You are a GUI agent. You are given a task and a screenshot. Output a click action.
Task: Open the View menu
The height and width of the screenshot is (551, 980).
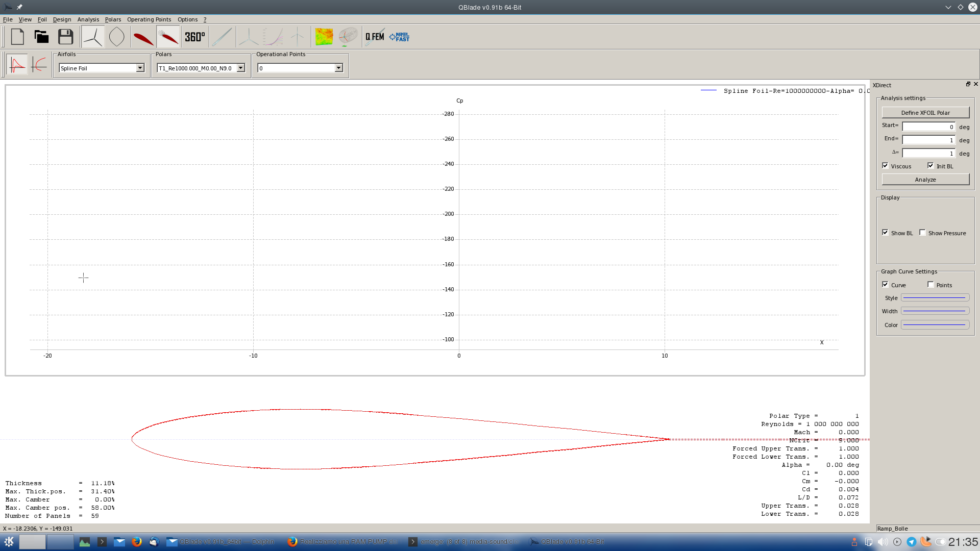click(x=25, y=19)
